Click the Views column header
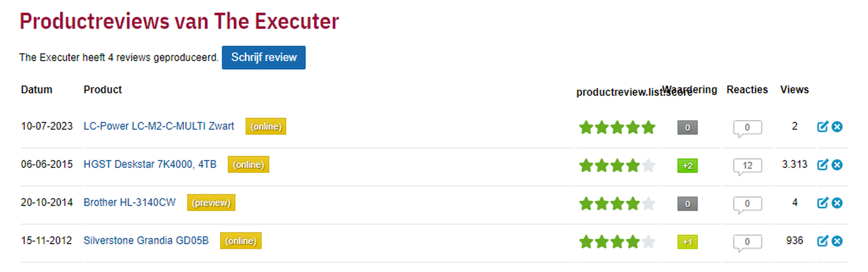The image size is (868, 272). point(794,90)
